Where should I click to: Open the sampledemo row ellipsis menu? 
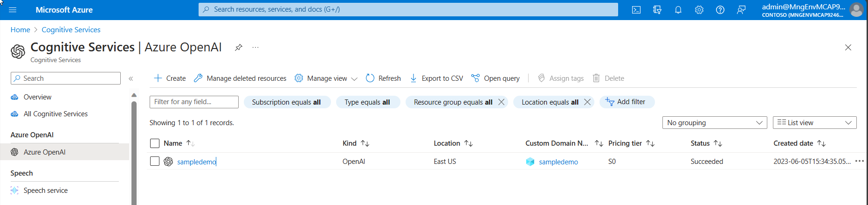point(860,161)
